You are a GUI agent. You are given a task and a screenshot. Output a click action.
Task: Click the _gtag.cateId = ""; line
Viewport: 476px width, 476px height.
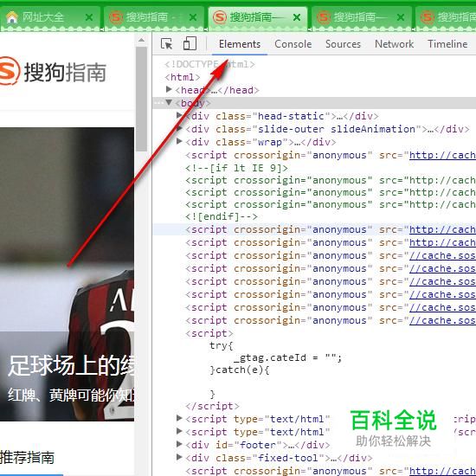(288, 357)
